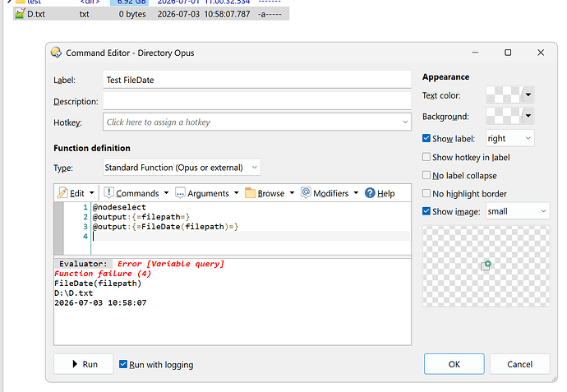Click the Directory Opus title bar icon
567x392 pixels.
[x=56, y=53]
